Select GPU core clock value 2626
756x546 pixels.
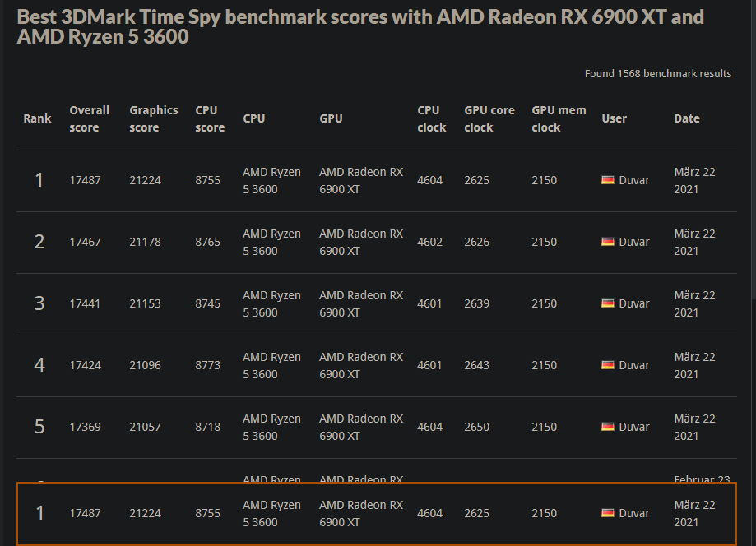tap(476, 242)
